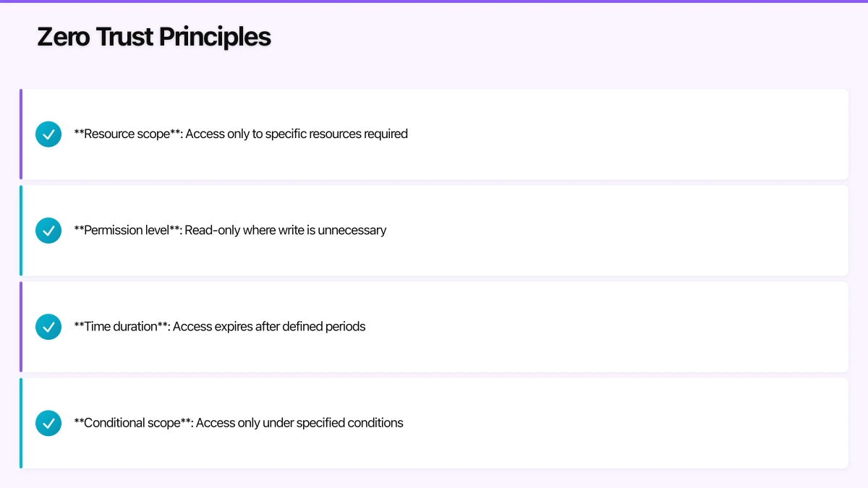Click teal accent bar on Conditional scope card

21,423
